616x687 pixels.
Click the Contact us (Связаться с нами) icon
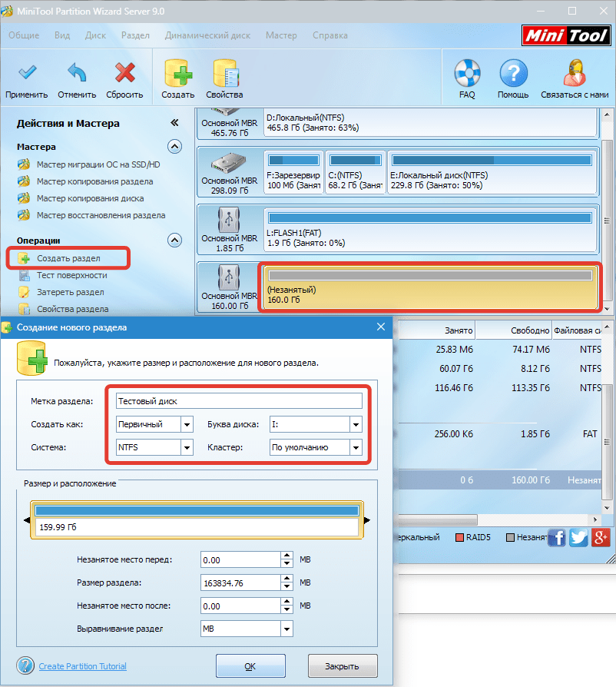pyautogui.click(x=573, y=74)
